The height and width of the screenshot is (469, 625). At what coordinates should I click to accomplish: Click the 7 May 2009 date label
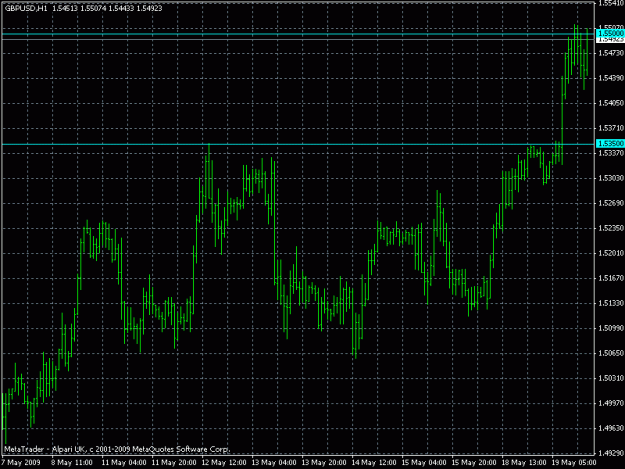pyautogui.click(x=21, y=463)
